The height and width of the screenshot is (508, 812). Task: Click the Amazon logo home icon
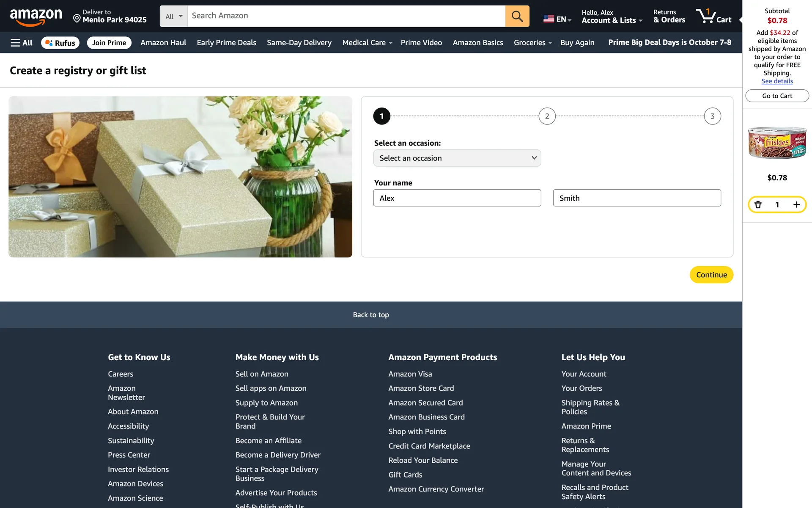(36, 17)
